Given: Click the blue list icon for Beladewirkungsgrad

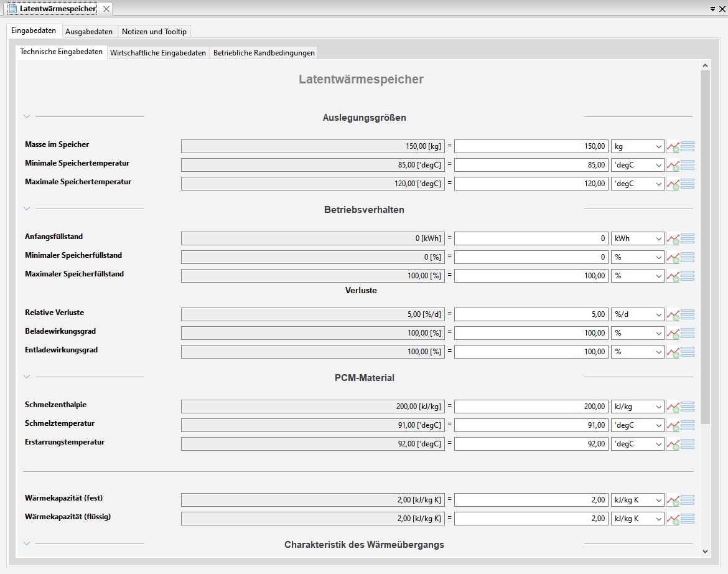Looking at the screenshot, I should 688,334.
